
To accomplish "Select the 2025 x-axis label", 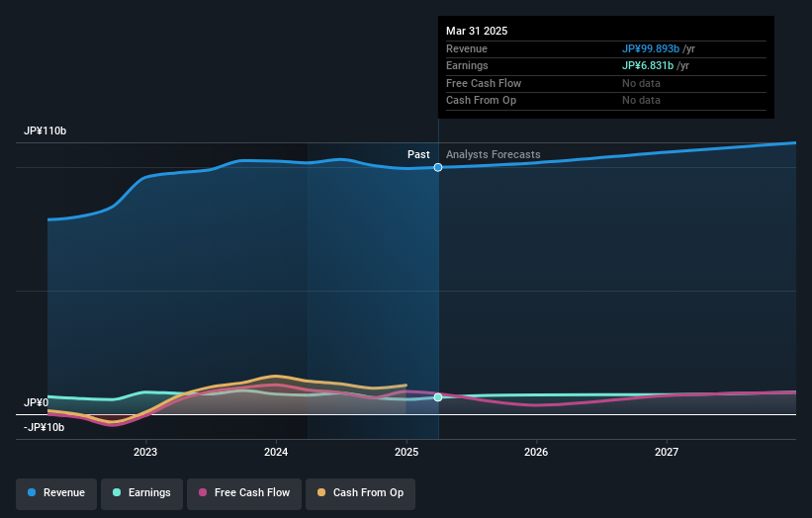I will coord(406,452).
